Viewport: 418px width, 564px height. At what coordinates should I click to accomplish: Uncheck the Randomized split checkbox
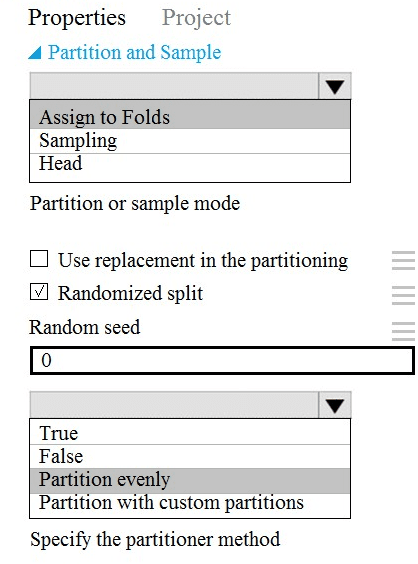point(39,292)
